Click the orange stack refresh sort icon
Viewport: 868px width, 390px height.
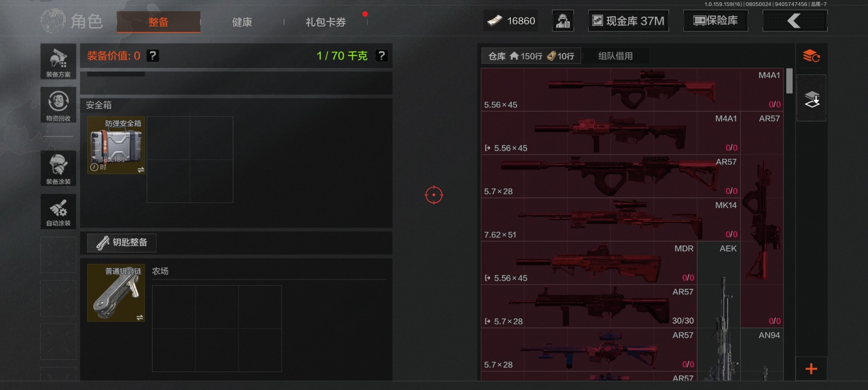pyautogui.click(x=811, y=56)
